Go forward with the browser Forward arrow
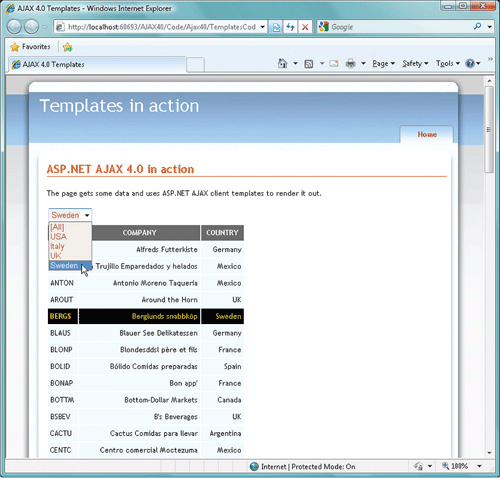The image size is (500, 478). click(32, 27)
